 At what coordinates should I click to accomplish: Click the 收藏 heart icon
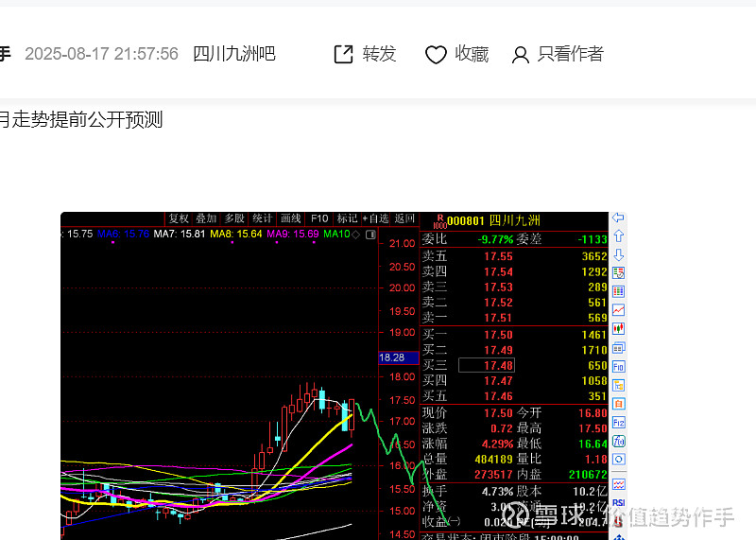click(436, 55)
